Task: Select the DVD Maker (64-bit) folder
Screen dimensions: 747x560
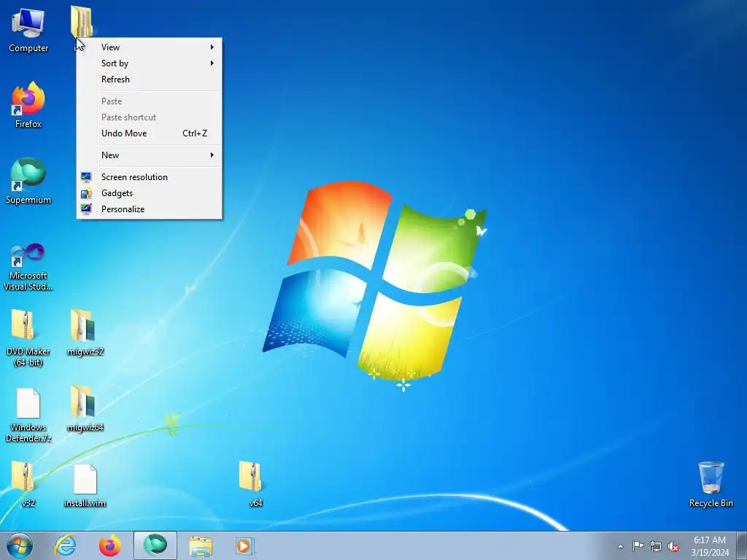Action: pos(28,338)
